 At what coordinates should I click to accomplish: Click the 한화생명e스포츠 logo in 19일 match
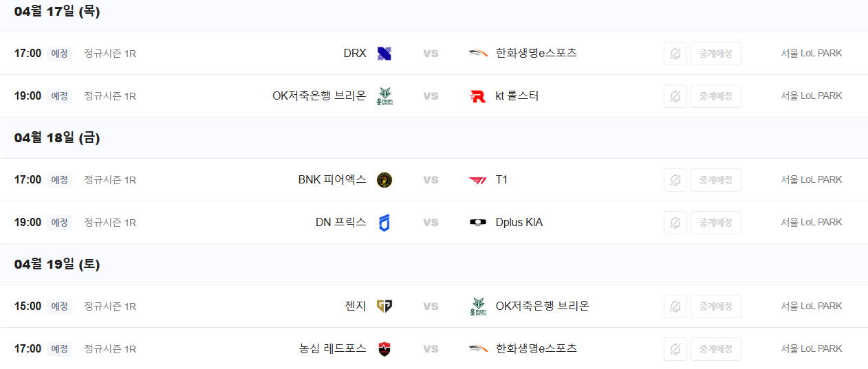[x=478, y=349]
